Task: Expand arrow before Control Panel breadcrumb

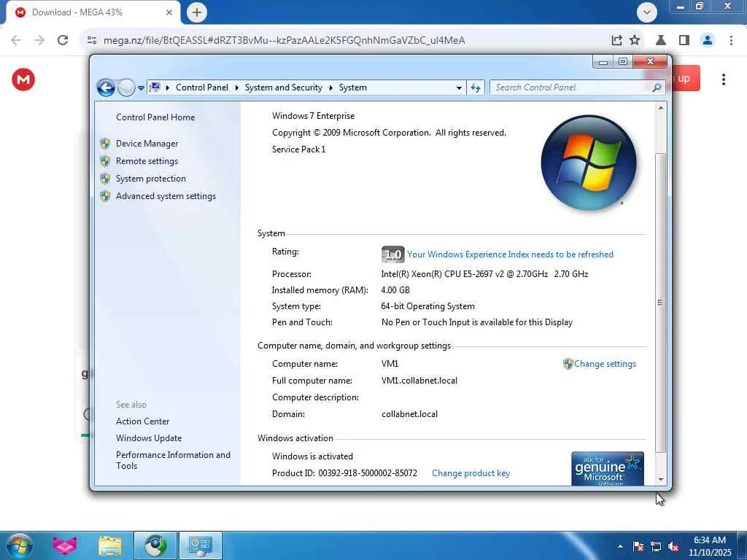Action: pyautogui.click(x=168, y=87)
